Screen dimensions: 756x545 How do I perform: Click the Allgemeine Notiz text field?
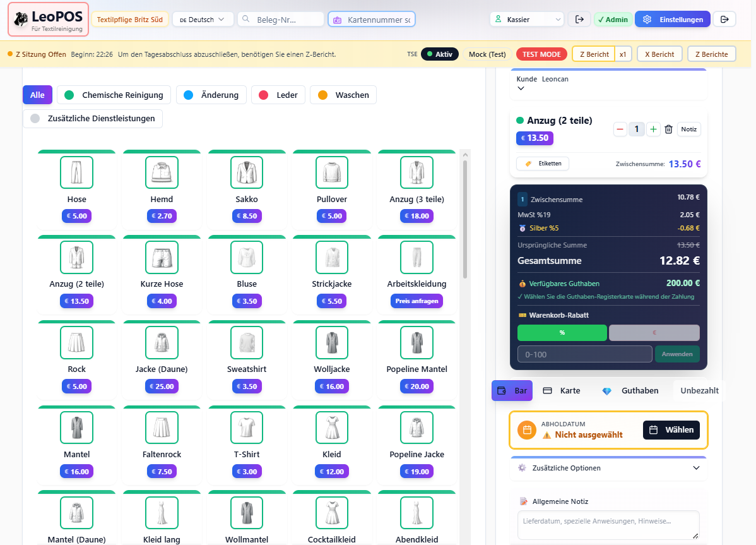point(608,525)
